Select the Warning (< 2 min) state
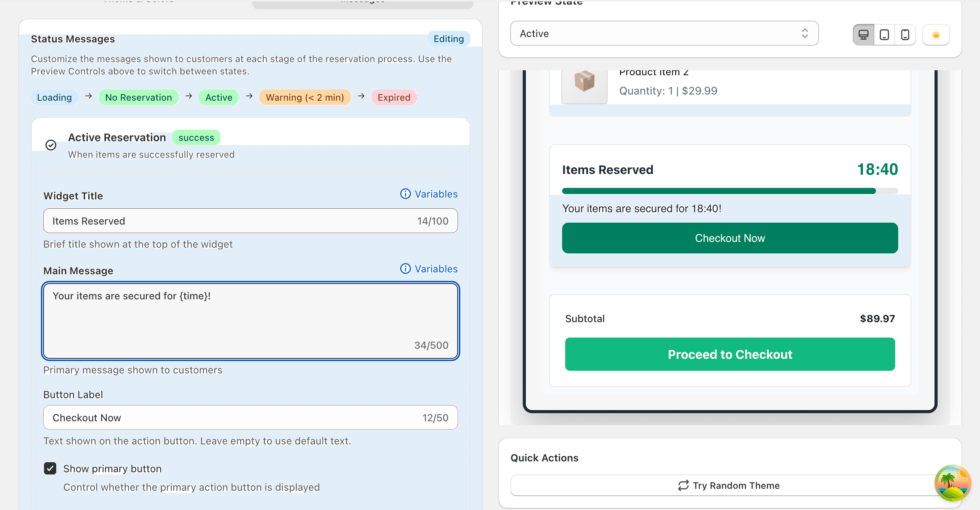 pos(305,97)
